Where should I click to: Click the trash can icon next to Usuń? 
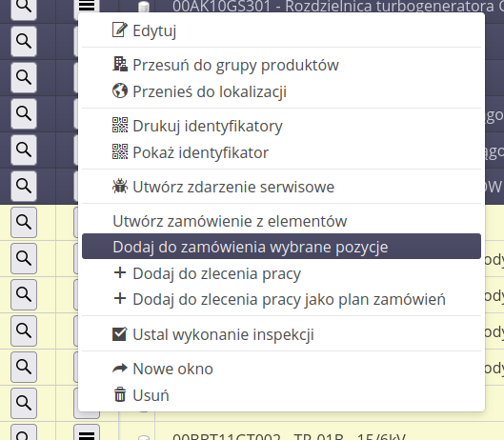click(x=120, y=394)
